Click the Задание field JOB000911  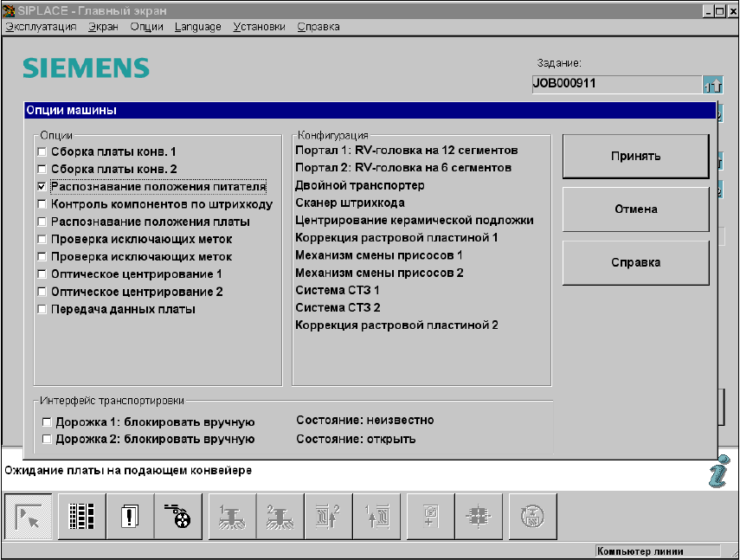pyautogui.click(x=617, y=84)
